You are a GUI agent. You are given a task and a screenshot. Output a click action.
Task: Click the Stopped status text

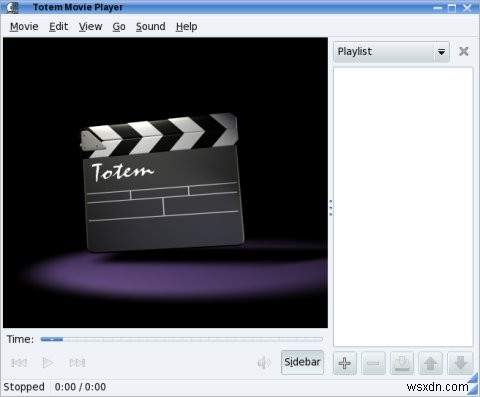[x=24, y=387]
